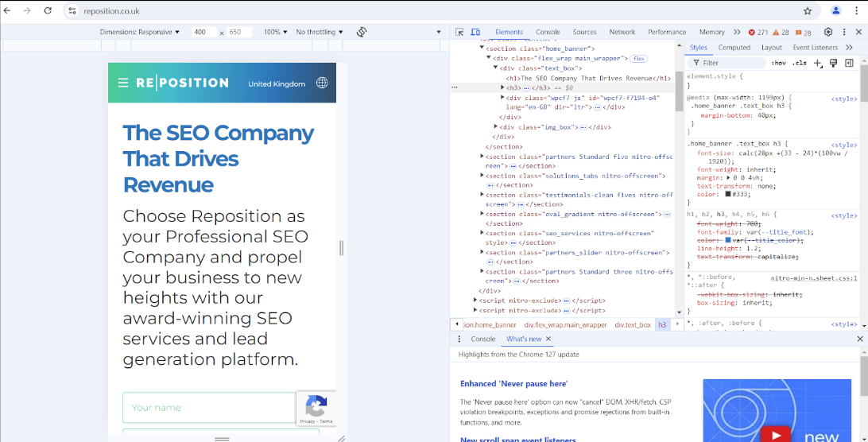
Task: Click the --title_color variable swatch
Action: point(728,240)
